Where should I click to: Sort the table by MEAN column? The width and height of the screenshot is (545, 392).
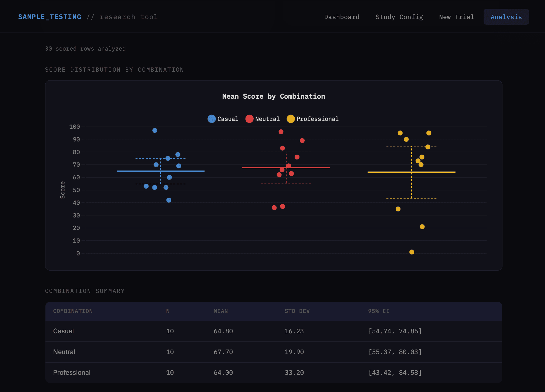(x=221, y=311)
